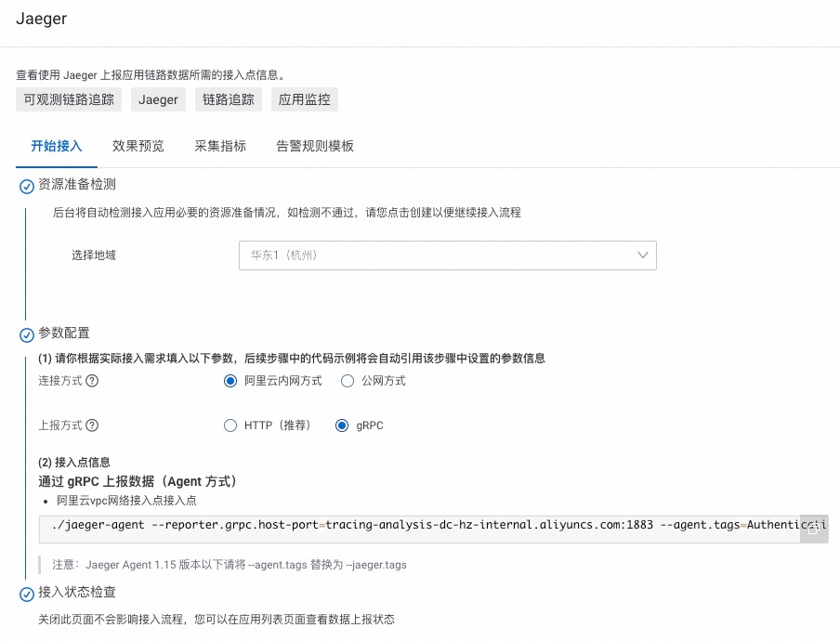Click the 阿里云vpc网络接入点接入点 bullet text
The width and height of the screenshot is (840, 641).
pos(126,501)
